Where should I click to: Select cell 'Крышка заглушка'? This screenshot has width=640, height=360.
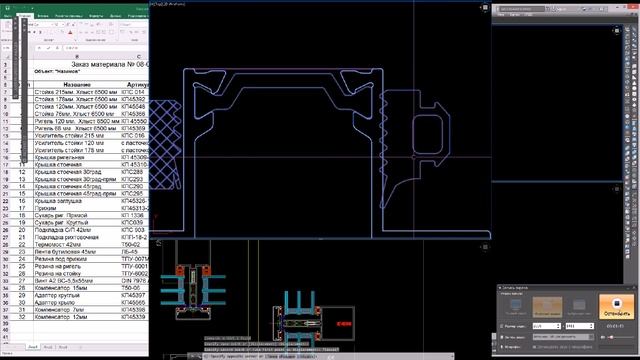[x=77, y=201]
